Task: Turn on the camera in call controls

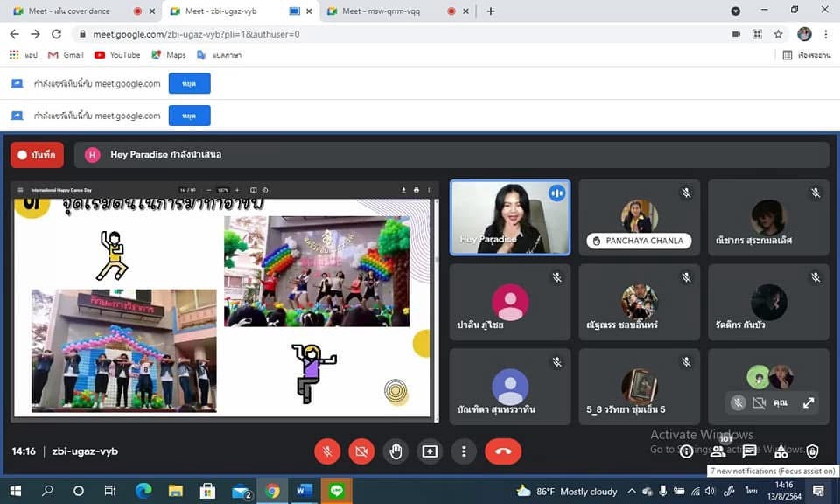Action: point(360,451)
